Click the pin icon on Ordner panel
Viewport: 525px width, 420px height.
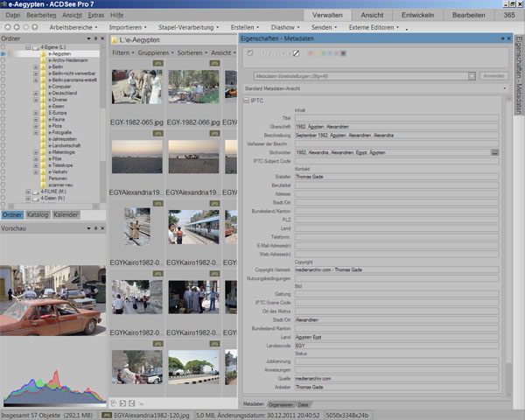94,38
